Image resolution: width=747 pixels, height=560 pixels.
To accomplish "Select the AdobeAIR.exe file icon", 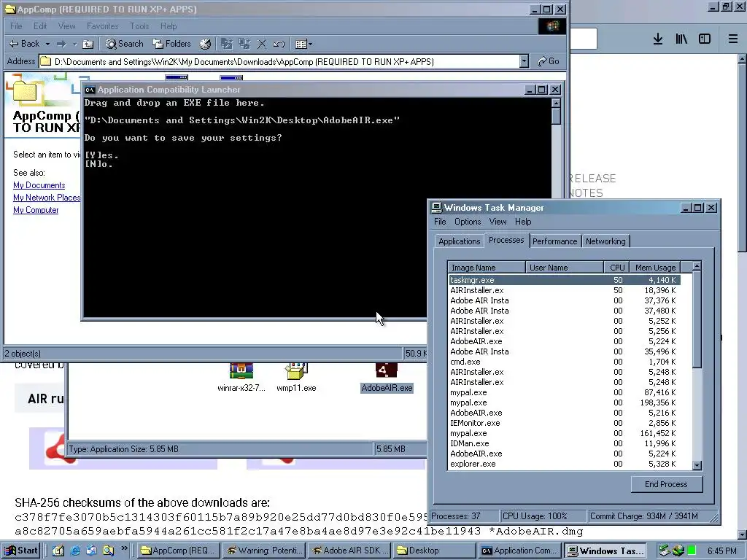I will [387, 378].
